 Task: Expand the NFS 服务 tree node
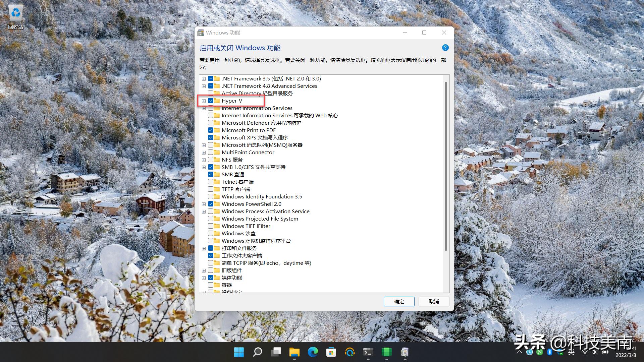(204, 160)
